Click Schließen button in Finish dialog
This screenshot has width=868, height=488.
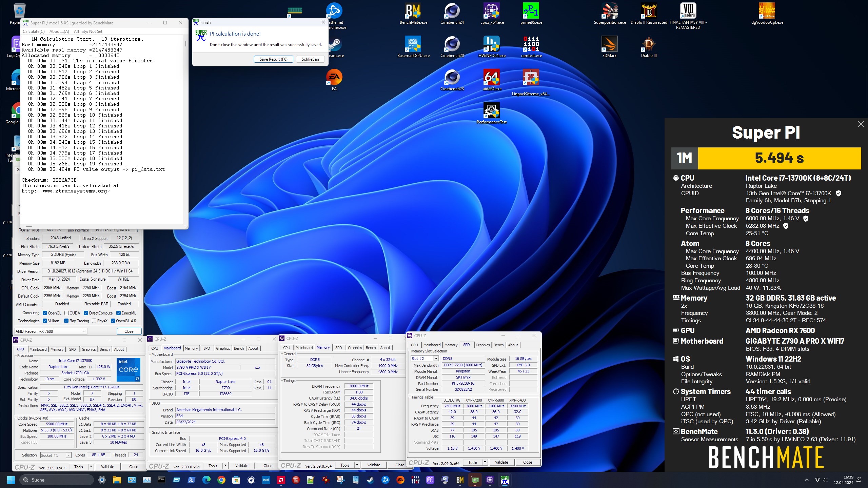click(x=310, y=59)
